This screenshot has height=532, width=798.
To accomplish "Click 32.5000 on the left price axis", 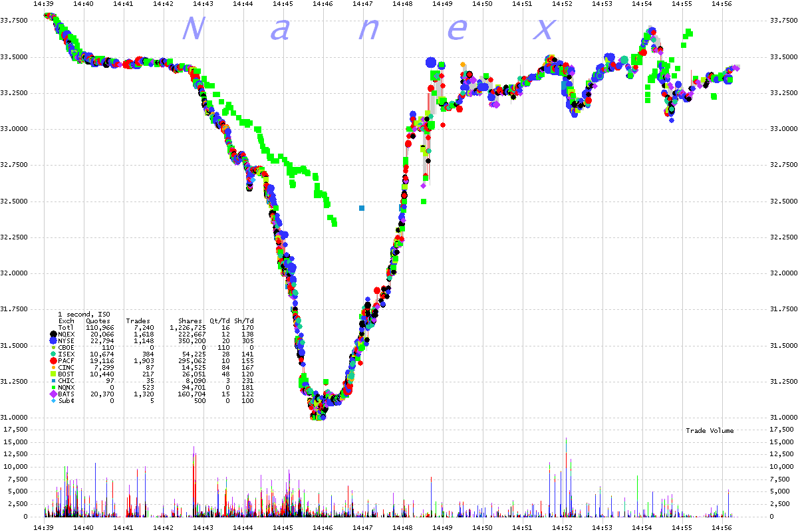I will tap(15, 201).
